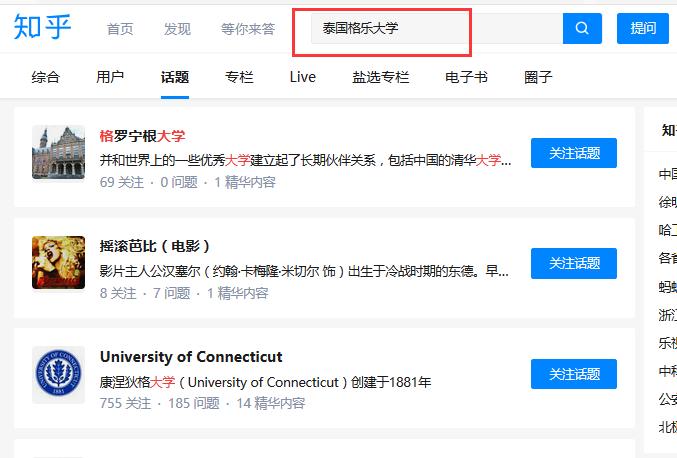Open the 首页 navigation link
The height and width of the screenshot is (458, 677).
point(120,29)
